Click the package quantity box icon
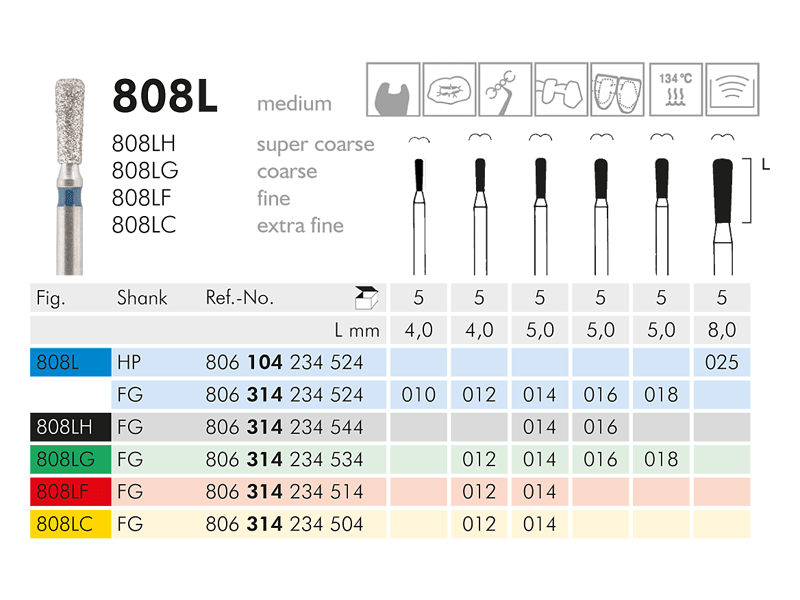800x600 pixels. [x=366, y=297]
